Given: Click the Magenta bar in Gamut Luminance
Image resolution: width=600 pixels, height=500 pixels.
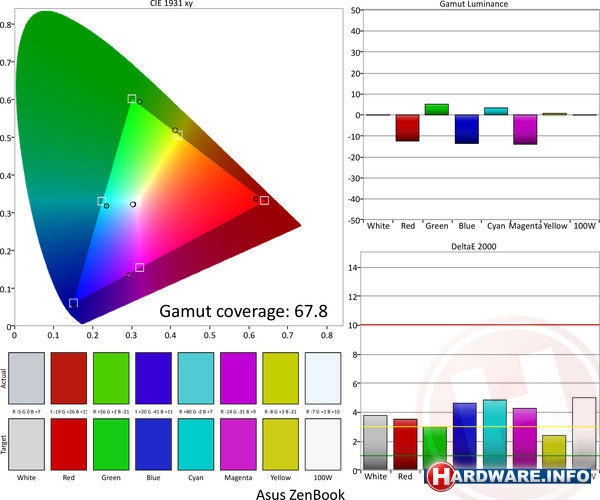Looking at the screenshot, I should pyautogui.click(x=525, y=130).
